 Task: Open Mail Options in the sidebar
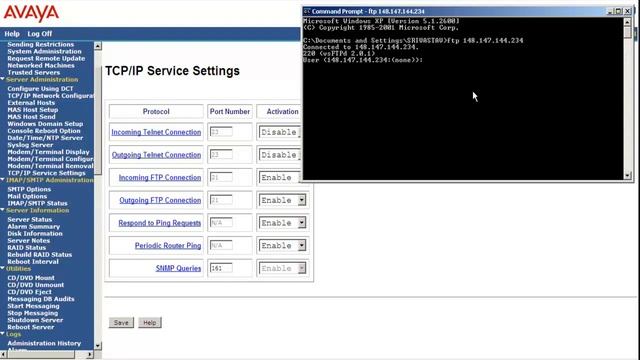(27, 196)
